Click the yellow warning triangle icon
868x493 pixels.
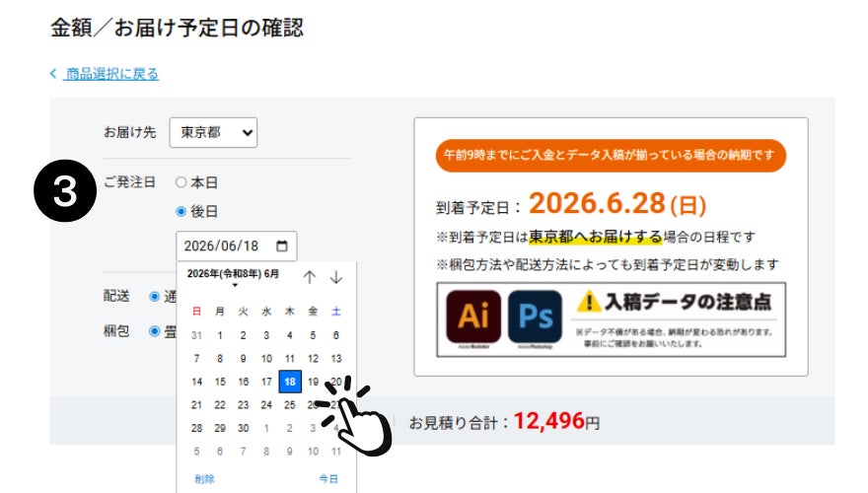click(589, 302)
